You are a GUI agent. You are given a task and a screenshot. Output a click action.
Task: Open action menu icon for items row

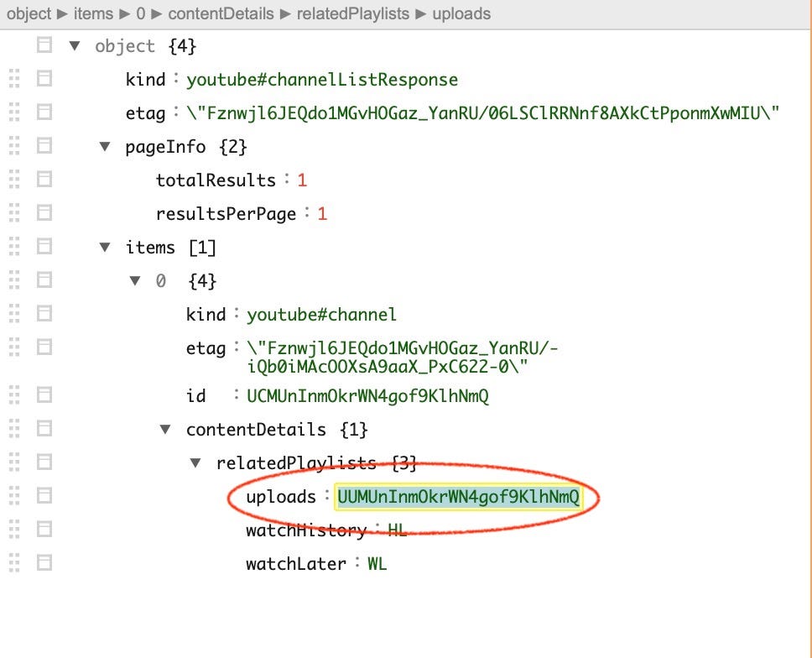44,246
